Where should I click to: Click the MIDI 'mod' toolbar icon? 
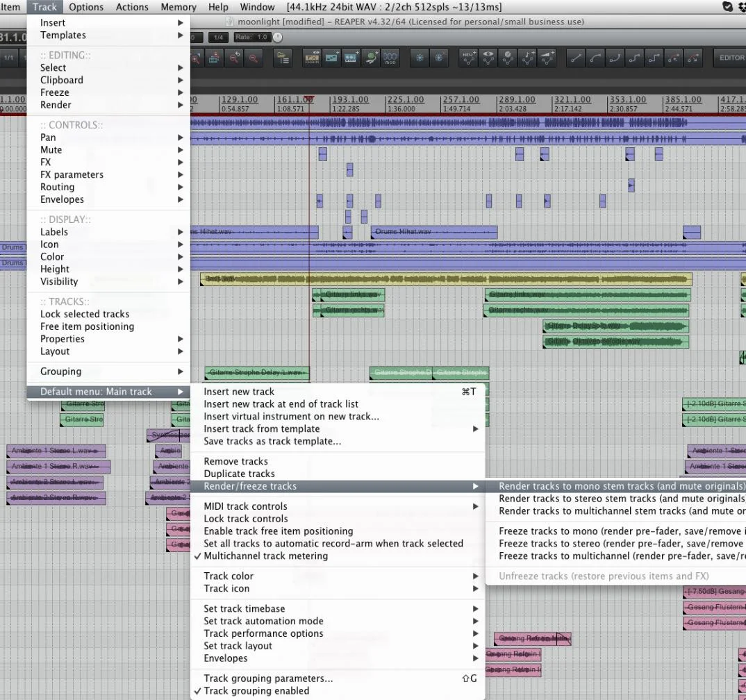tap(391, 58)
